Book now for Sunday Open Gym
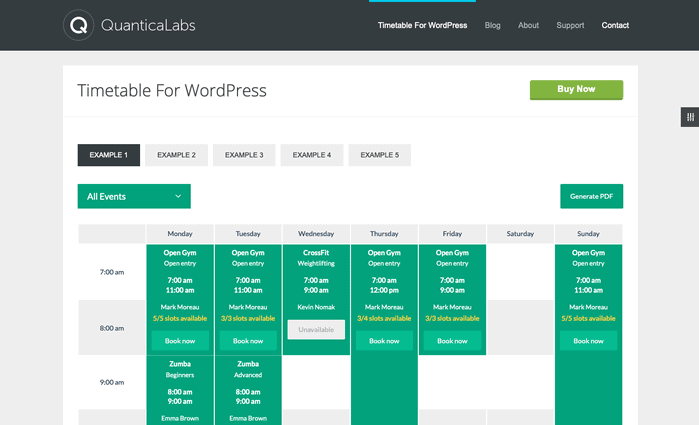The width and height of the screenshot is (699, 425). [x=588, y=341]
